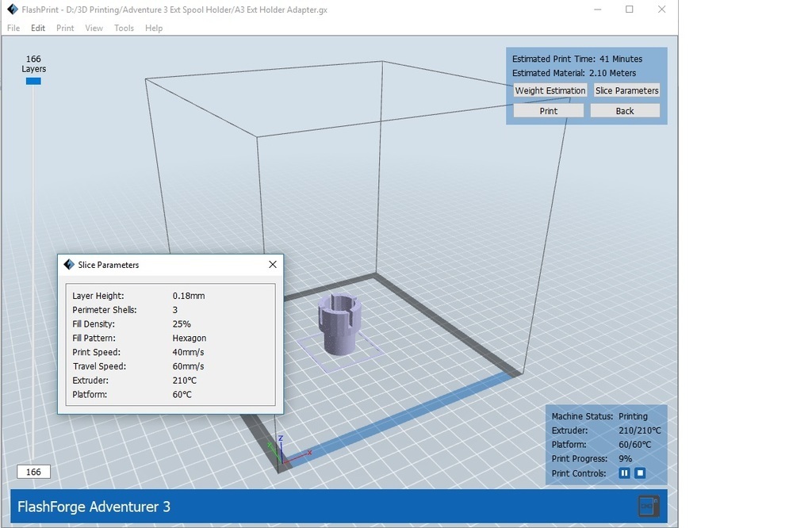Open the Help menu

[x=152, y=28]
